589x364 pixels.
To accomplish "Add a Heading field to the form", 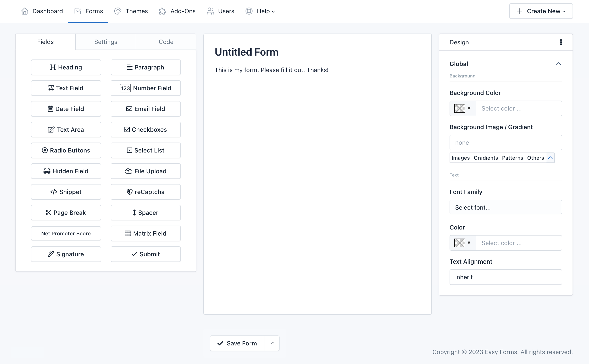I will (66, 67).
